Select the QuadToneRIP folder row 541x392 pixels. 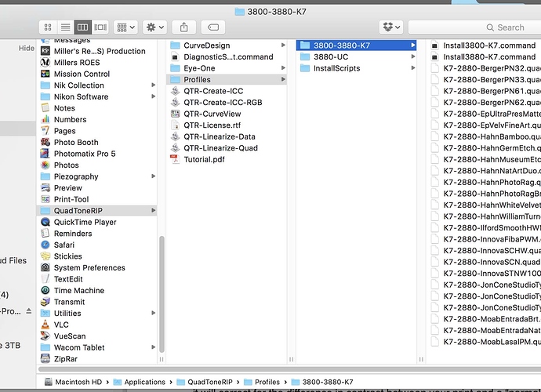(x=96, y=210)
